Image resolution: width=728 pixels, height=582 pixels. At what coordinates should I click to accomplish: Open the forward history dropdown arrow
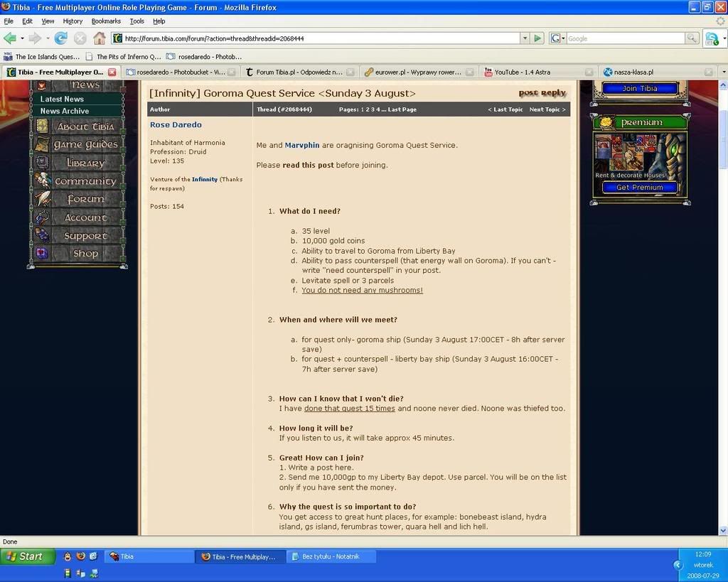[x=48, y=38]
